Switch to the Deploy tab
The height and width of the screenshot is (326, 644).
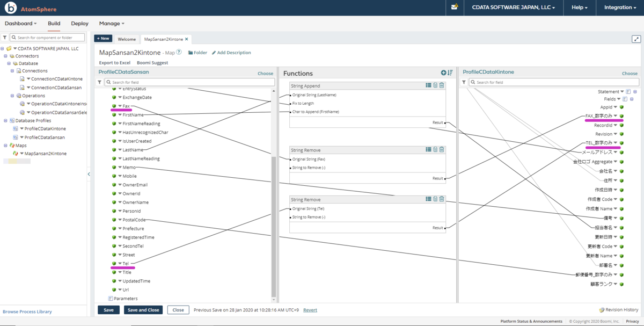pos(79,24)
